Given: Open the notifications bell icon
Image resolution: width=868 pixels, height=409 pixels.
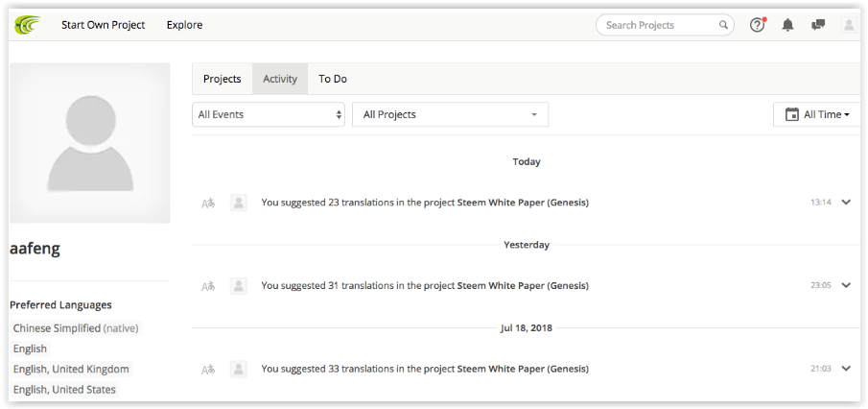Looking at the screenshot, I should pos(787,25).
